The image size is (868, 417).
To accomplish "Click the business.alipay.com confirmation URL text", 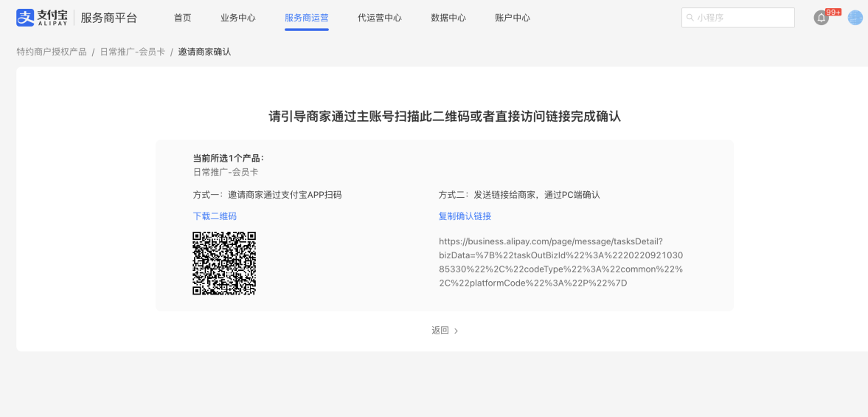I will point(560,263).
